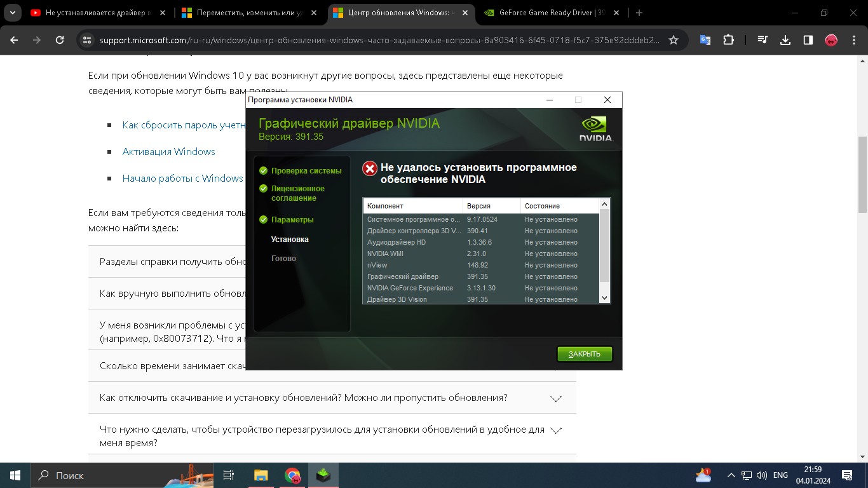Open Google Chrome taskbar icon
The image size is (868, 488).
pos(292,475)
